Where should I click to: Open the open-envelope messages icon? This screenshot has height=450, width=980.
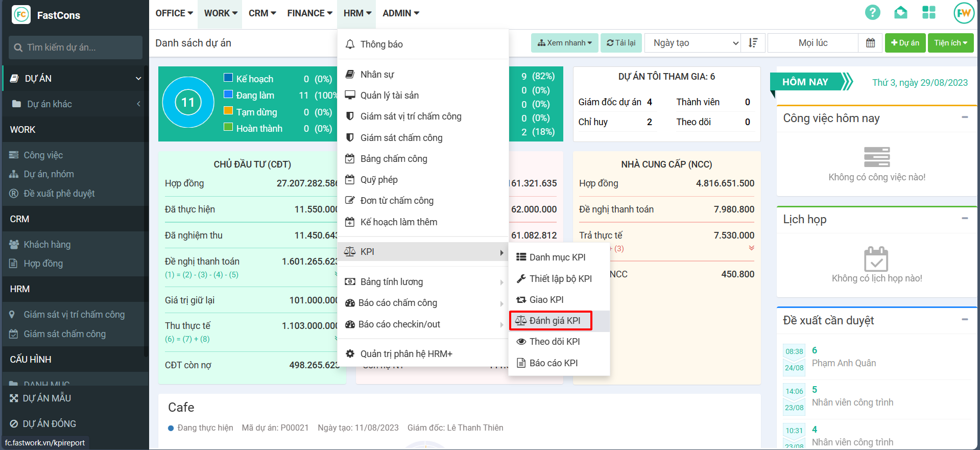900,13
